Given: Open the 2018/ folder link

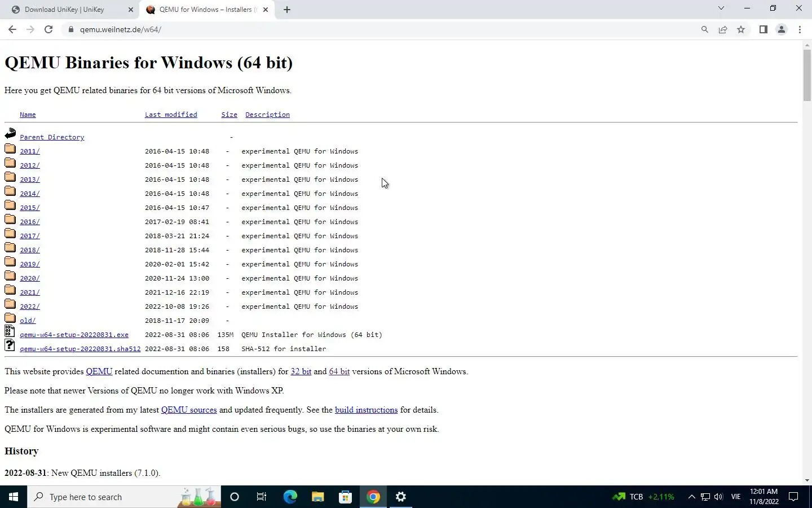Looking at the screenshot, I should [30, 250].
